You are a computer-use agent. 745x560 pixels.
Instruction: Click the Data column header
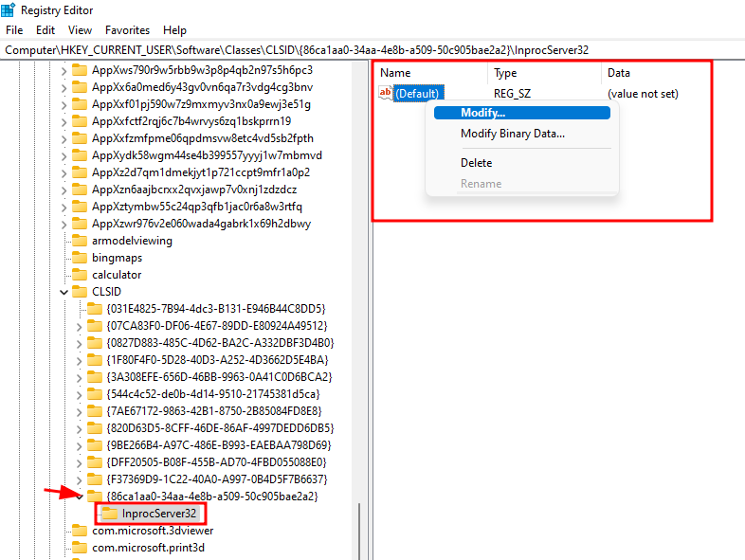click(619, 73)
